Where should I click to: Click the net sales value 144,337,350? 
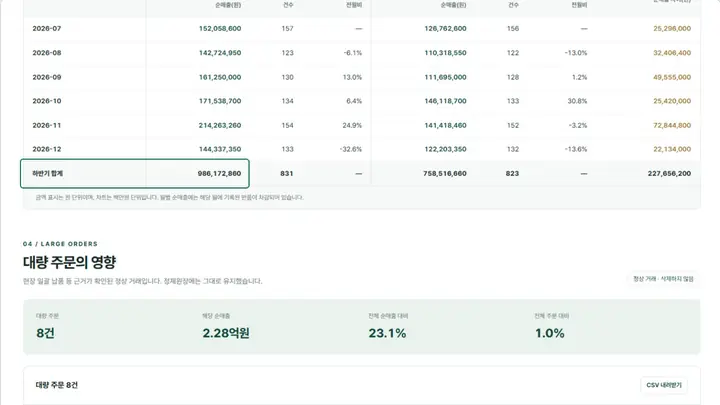(220, 149)
